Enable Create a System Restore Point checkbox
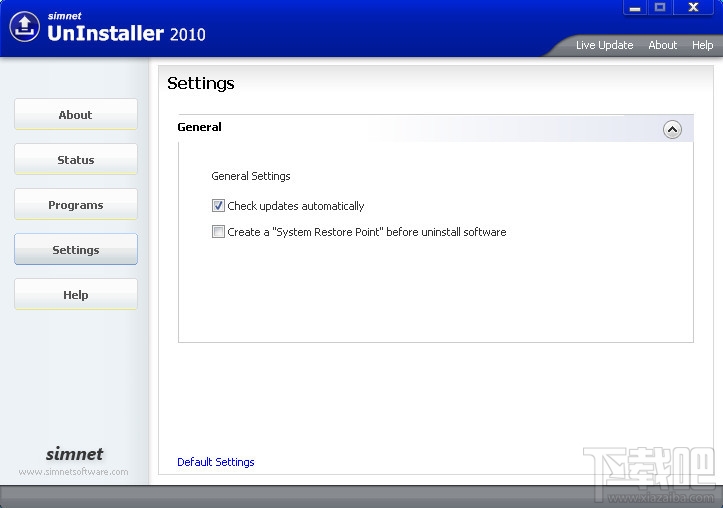 click(x=218, y=231)
